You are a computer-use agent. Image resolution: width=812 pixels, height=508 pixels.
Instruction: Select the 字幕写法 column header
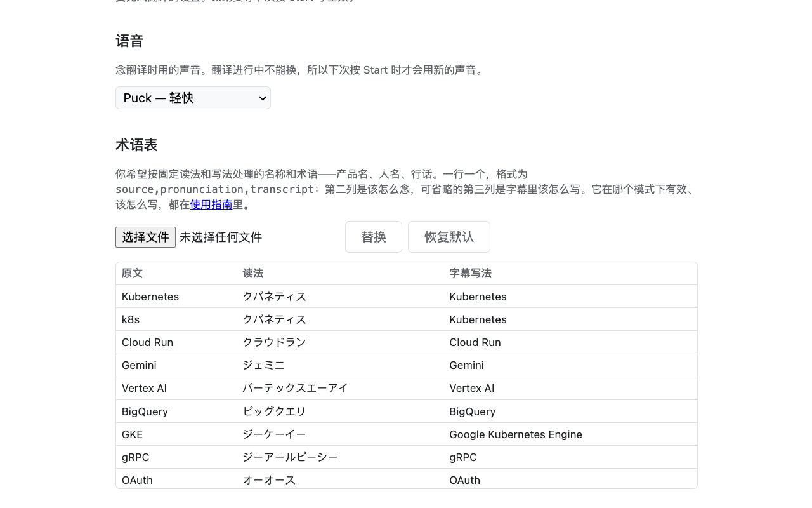(570, 274)
